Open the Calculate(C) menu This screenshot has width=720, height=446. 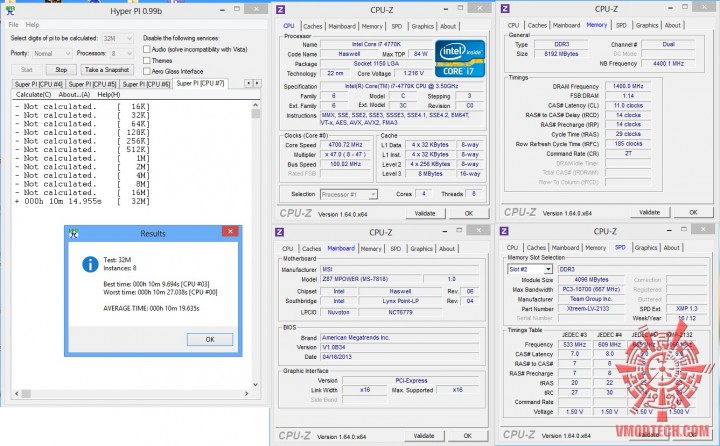pos(34,95)
